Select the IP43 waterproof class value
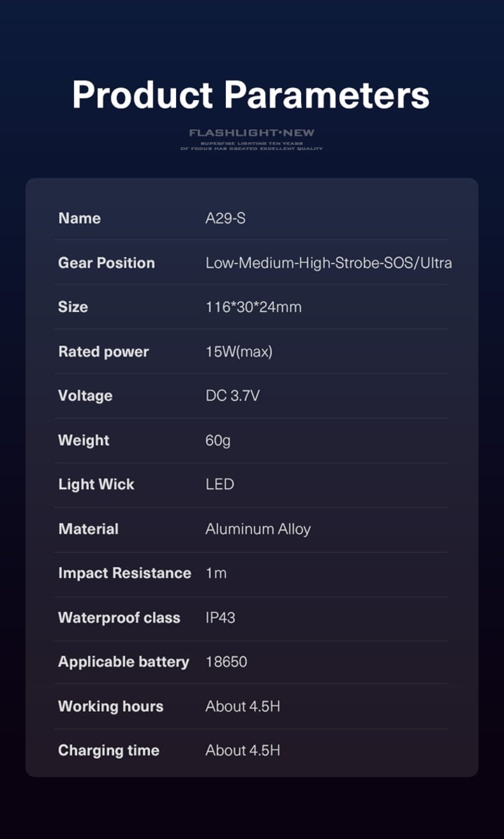The height and width of the screenshot is (839, 504). coord(220,618)
